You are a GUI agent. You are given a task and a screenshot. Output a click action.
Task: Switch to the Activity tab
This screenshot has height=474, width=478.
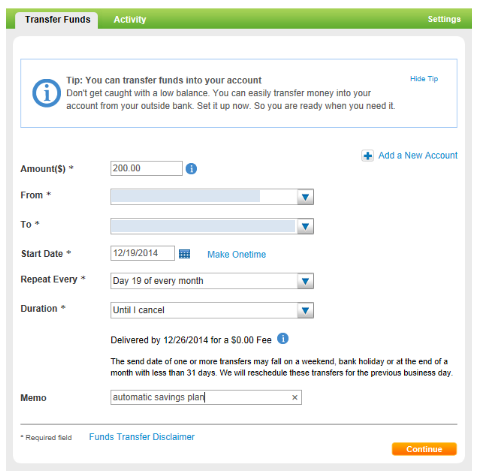pos(130,20)
